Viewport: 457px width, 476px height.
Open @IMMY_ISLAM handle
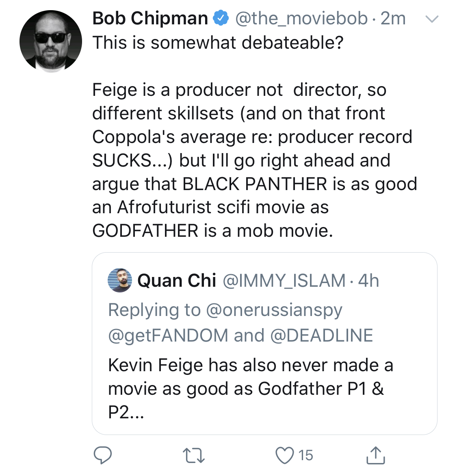tap(284, 281)
